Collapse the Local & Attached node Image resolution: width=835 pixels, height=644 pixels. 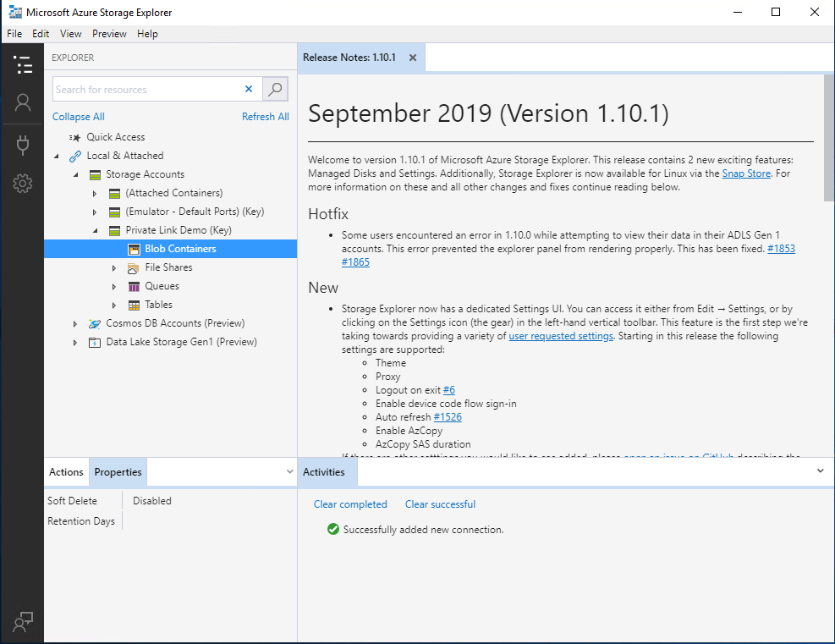point(57,156)
